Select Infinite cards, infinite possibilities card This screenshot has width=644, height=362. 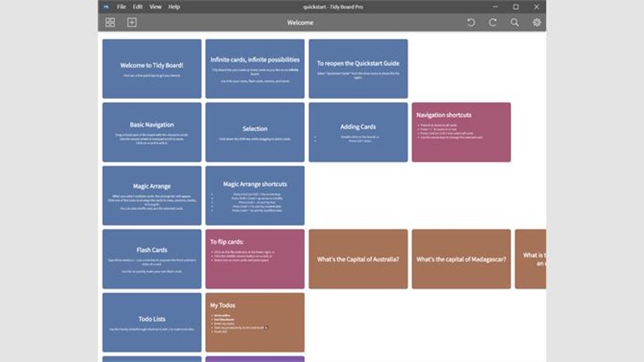point(255,69)
